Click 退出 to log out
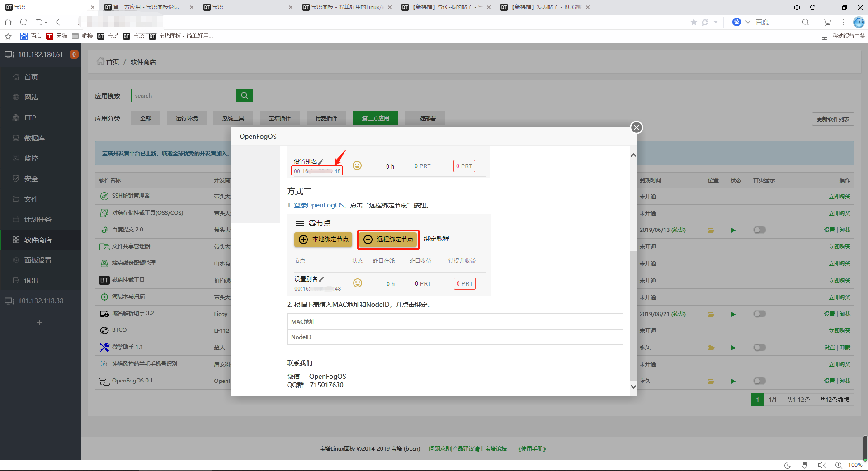The width and height of the screenshot is (868, 471). 31,281
